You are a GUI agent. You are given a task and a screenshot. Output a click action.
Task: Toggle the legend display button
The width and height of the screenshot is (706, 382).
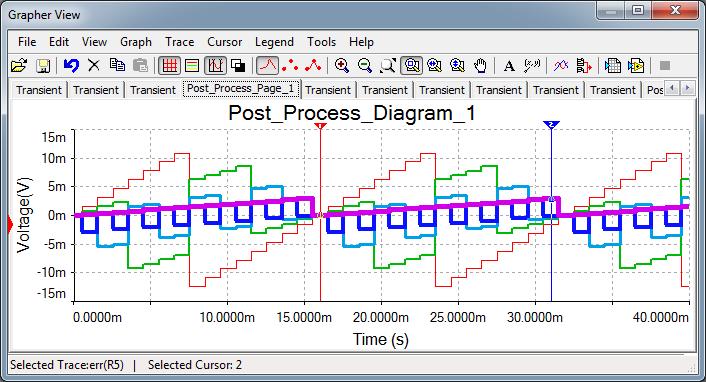point(192,66)
